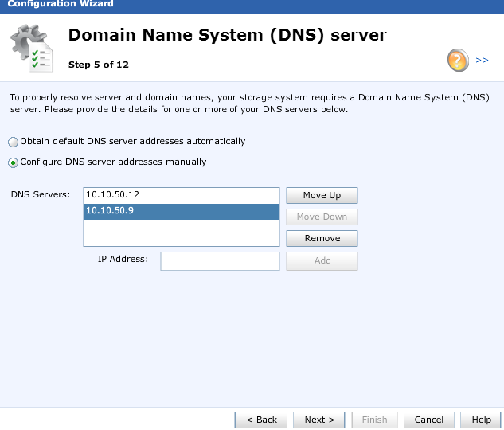The image size is (504, 430).
Task: Focus the IP Address input field
Action: click(x=220, y=261)
